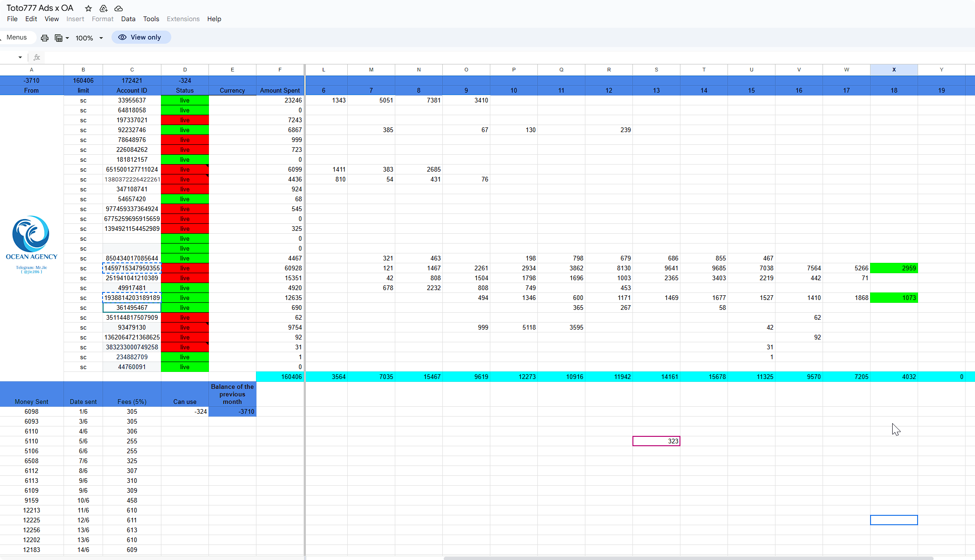Open the File menu
Viewport: 975px width, 560px height.
(x=12, y=19)
